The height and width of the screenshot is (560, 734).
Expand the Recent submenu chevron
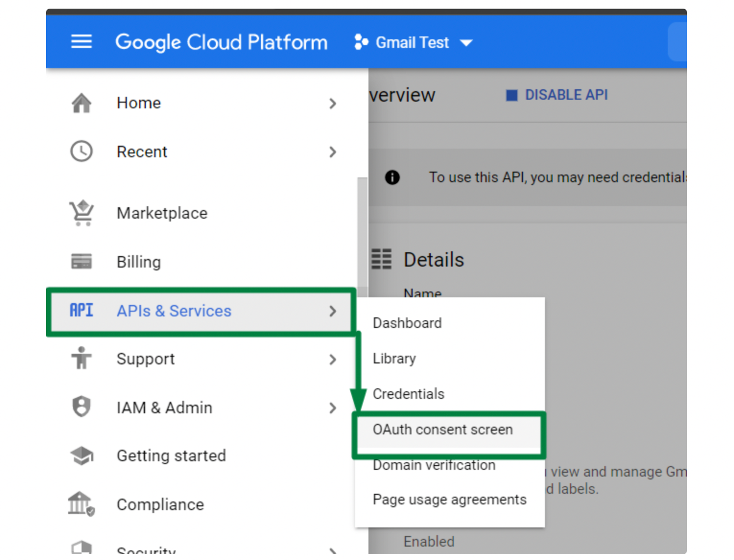coord(333,152)
